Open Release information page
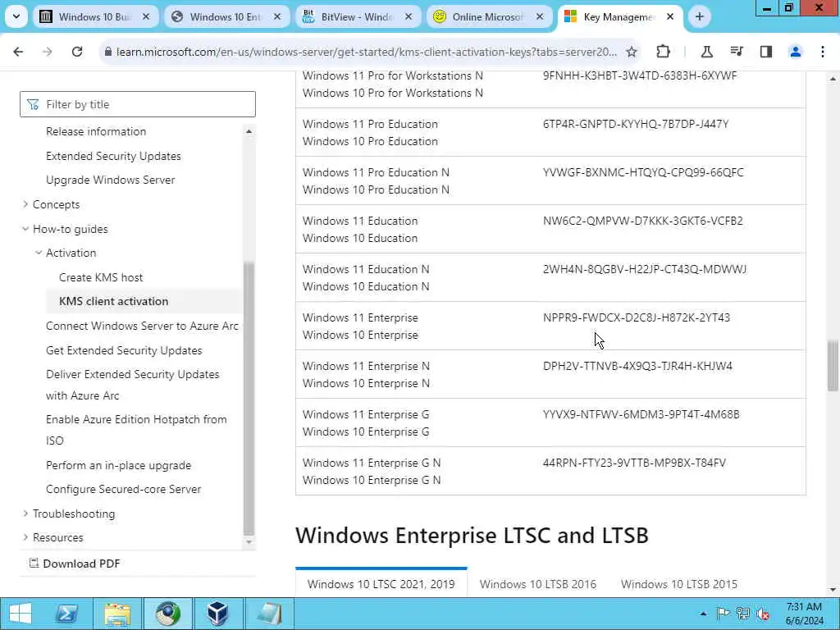 96,131
